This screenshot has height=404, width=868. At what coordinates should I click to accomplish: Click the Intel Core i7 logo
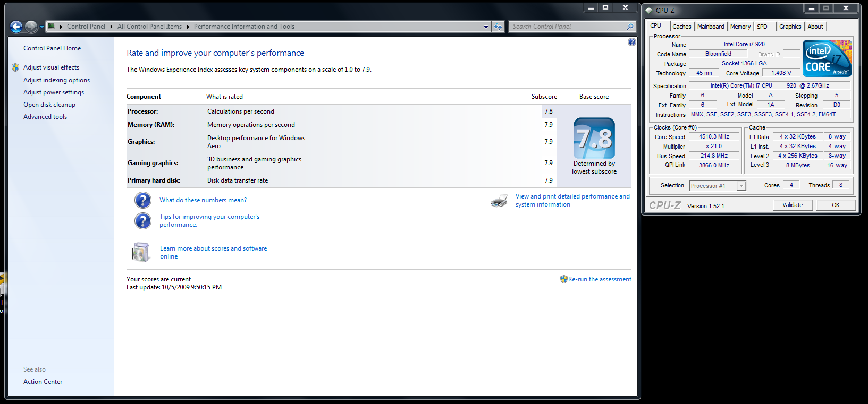pos(827,58)
